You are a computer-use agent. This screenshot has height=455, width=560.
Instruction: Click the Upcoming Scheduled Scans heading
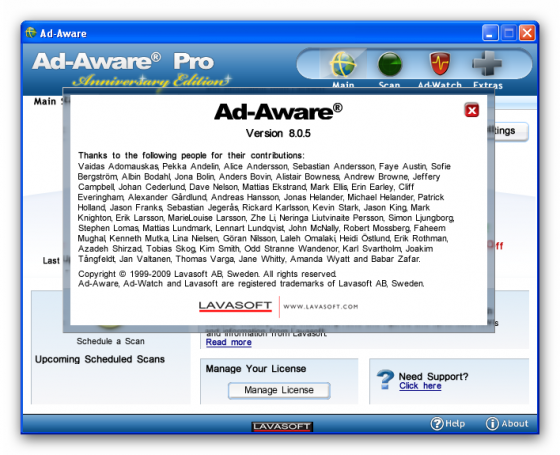click(100, 359)
